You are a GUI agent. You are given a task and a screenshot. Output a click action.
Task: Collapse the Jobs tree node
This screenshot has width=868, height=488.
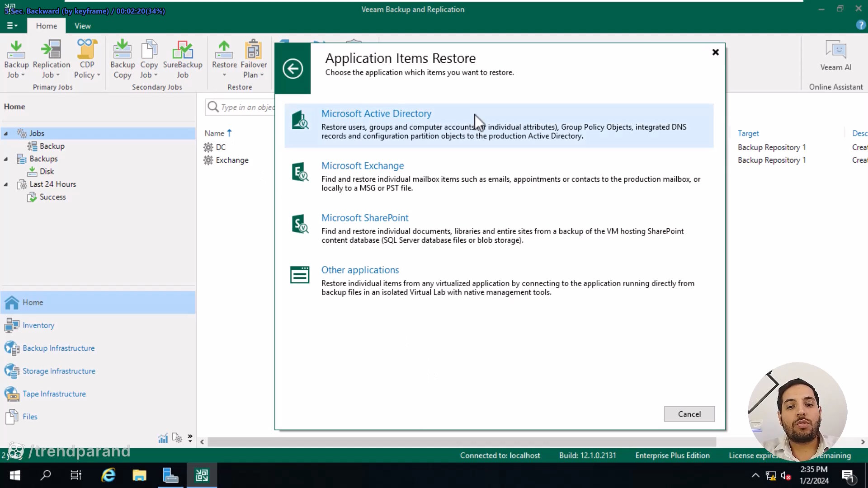[6, 134]
